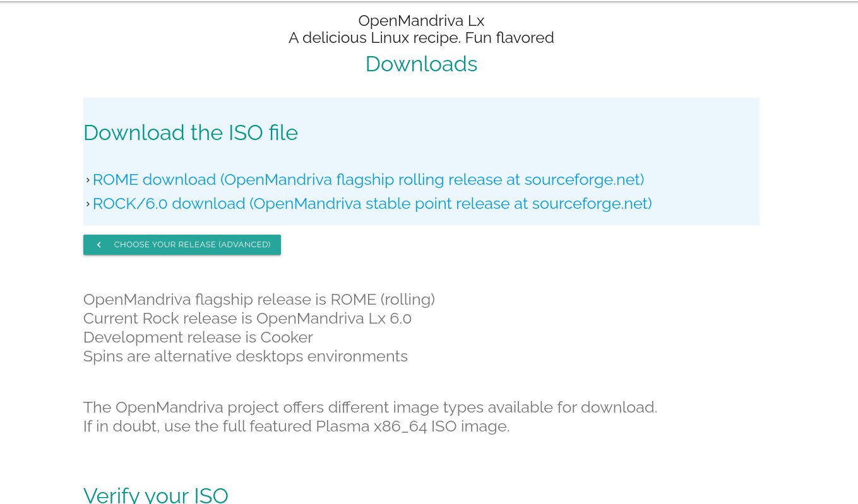Click the tagline 'A delicious Linux recipe. Fun flavored'

pyautogui.click(x=421, y=38)
